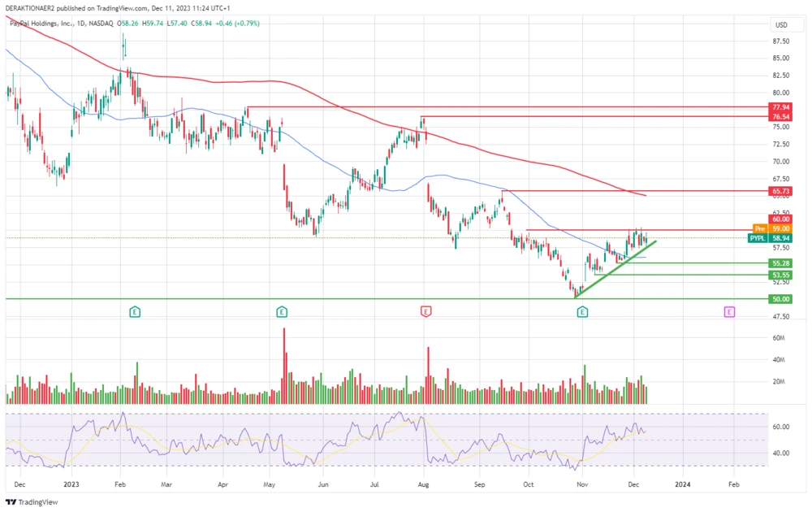The image size is (812, 512).
Task: Click the red 77.94 resistance price label
Action: click(x=780, y=107)
